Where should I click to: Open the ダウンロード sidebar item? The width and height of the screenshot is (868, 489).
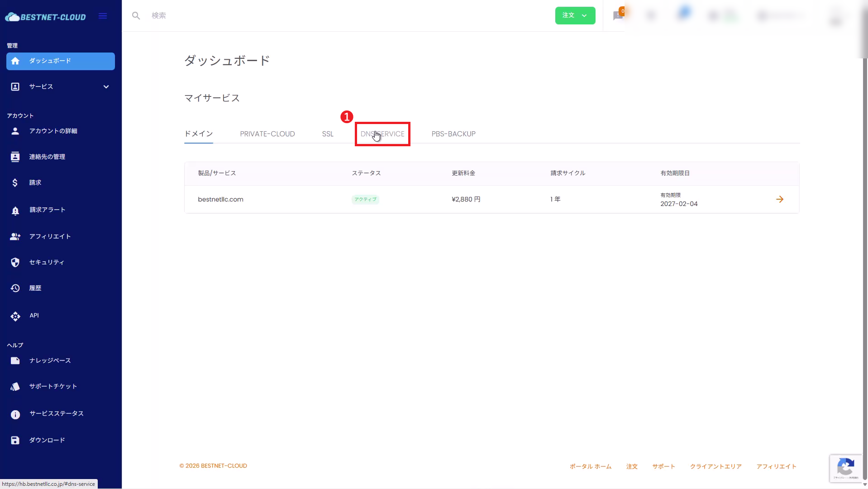coord(47,440)
